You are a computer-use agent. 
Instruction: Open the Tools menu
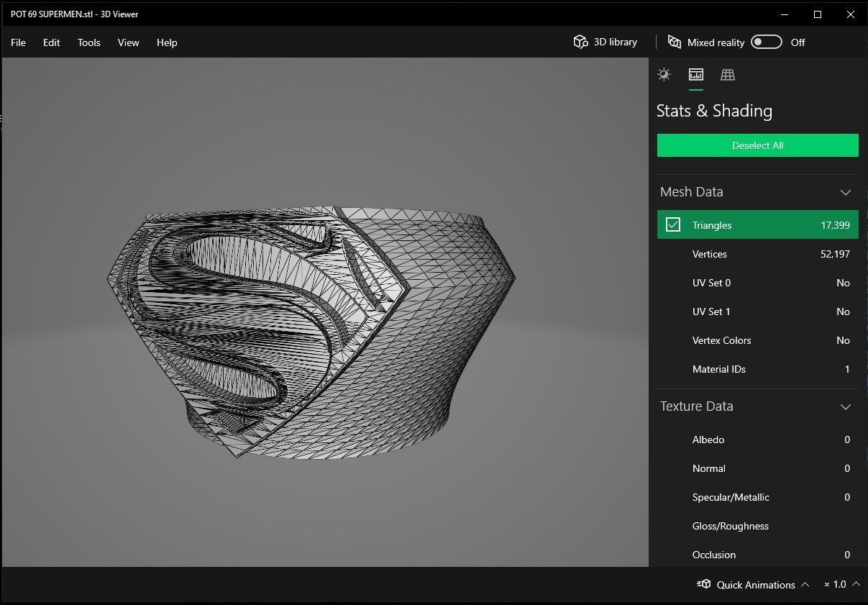pos(89,42)
